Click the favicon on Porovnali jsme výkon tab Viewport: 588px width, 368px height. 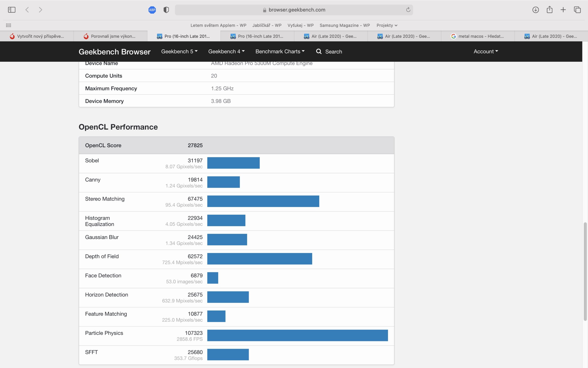click(x=86, y=36)
